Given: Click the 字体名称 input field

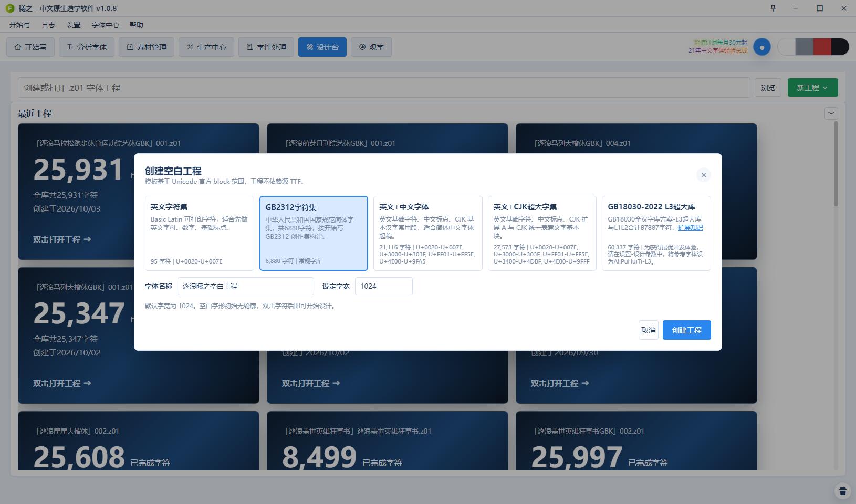Looking at the screenshot, I should click(245, 286).
